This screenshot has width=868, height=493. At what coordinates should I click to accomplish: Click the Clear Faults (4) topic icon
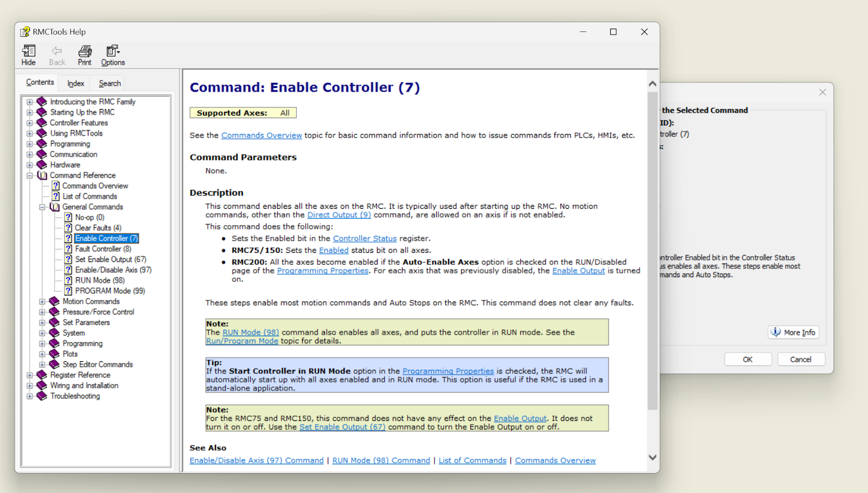[68, 228]
